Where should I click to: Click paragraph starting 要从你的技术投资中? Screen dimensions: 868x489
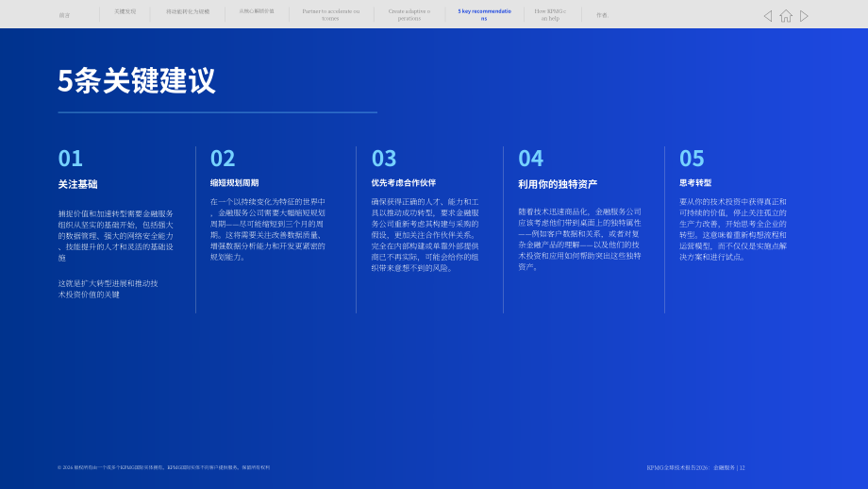tap(733, 229)
